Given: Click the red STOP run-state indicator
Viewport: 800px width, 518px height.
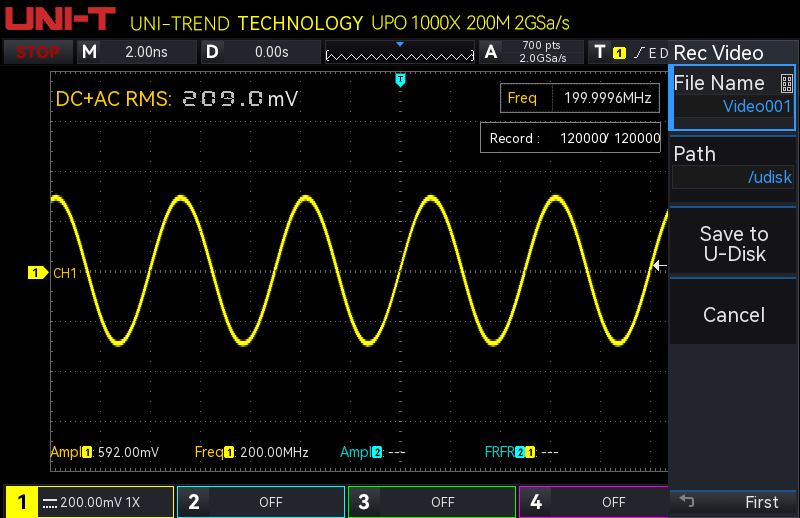Looking at the screenshot, I should [38, 52].
